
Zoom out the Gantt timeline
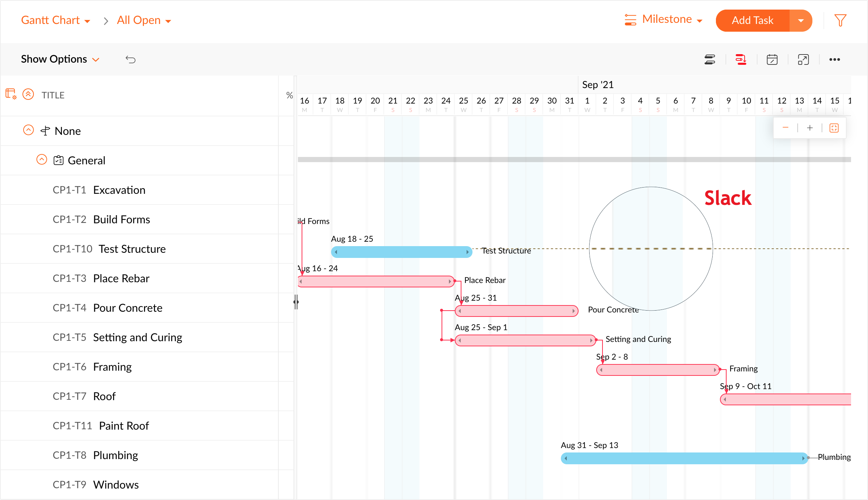pyautogui.click(x=786, y=128)
